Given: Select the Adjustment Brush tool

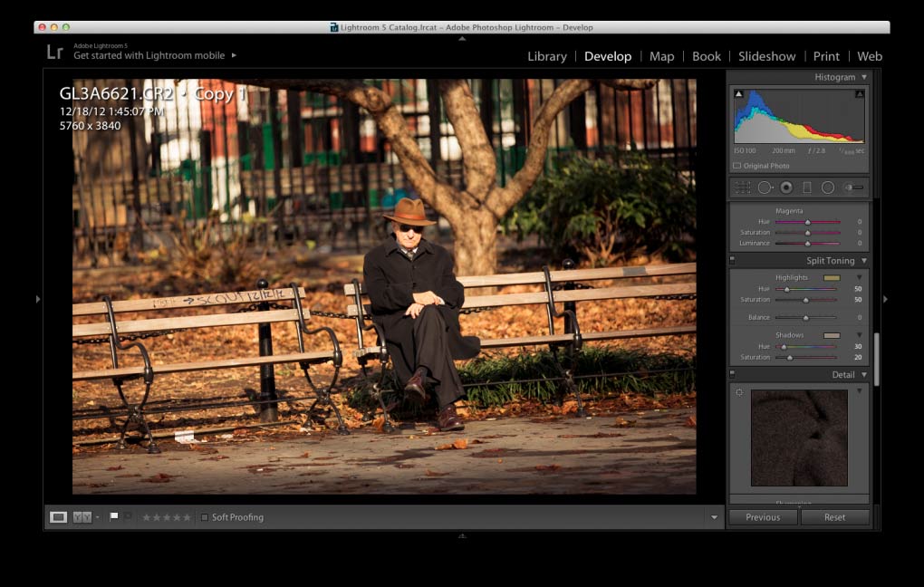Looking at the screenshot, I should (x=852, y=188).
